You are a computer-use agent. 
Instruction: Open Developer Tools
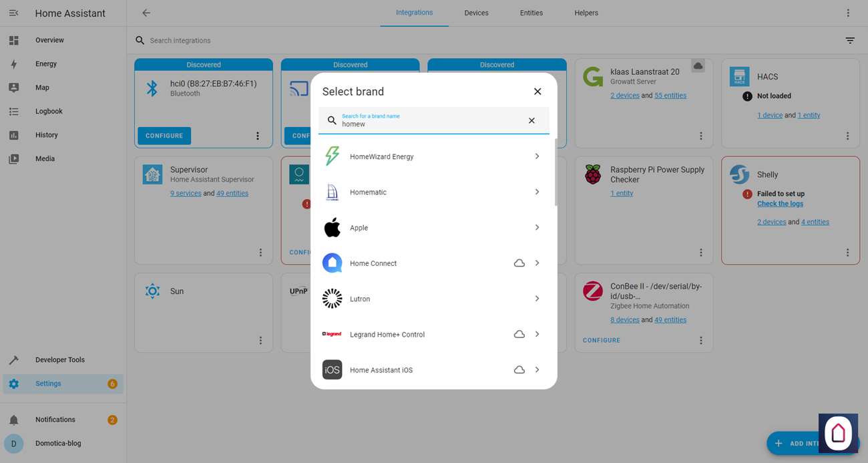[x=63, y=359]
